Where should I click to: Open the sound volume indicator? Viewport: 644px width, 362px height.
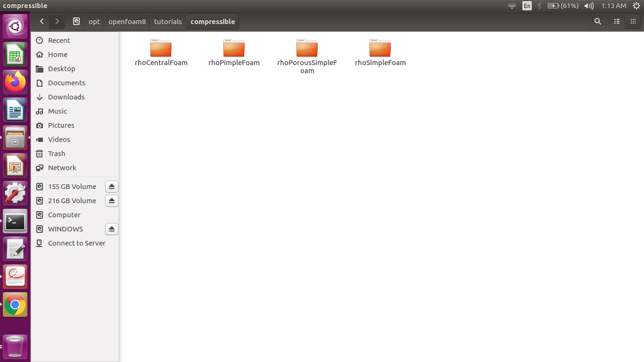[x=589, y=6]
